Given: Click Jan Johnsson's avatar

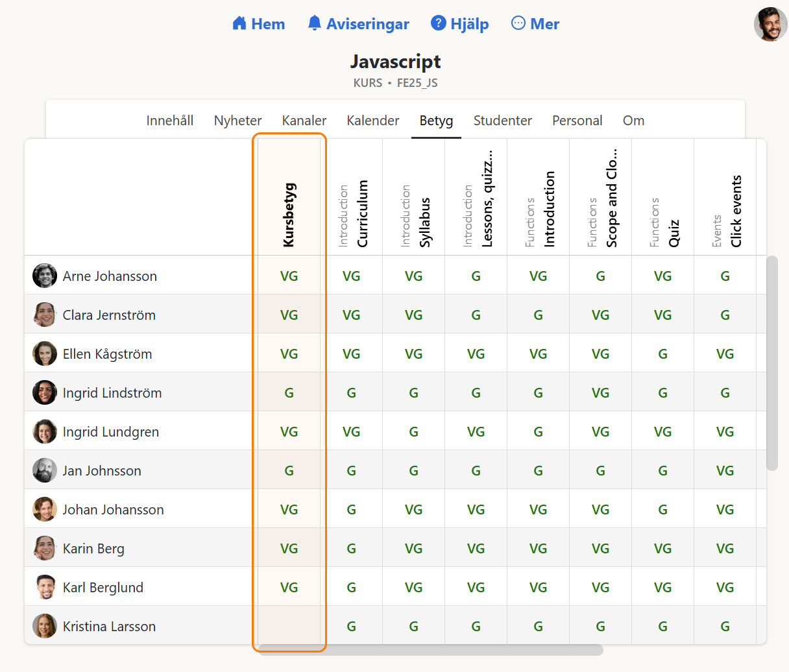Looking at the screenshot, I should pos(45,470).
